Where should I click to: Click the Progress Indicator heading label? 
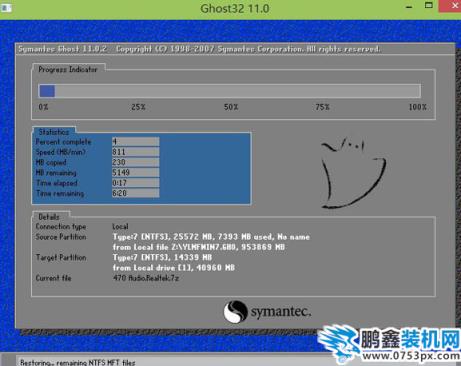pyautogui.click(x=68, y=70)
